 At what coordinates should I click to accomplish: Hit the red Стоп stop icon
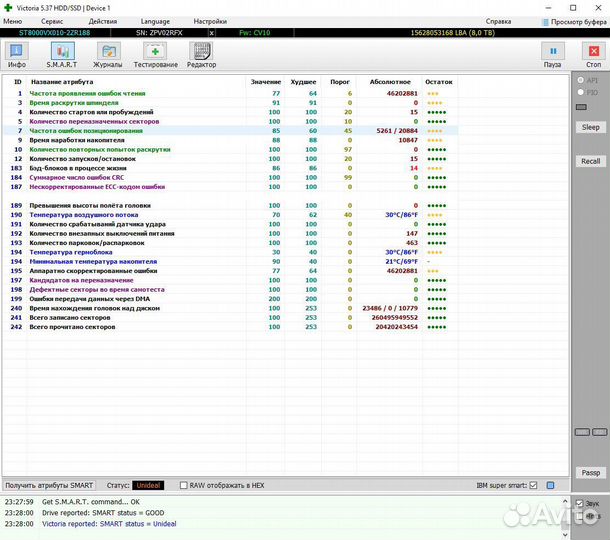point(592,53)
